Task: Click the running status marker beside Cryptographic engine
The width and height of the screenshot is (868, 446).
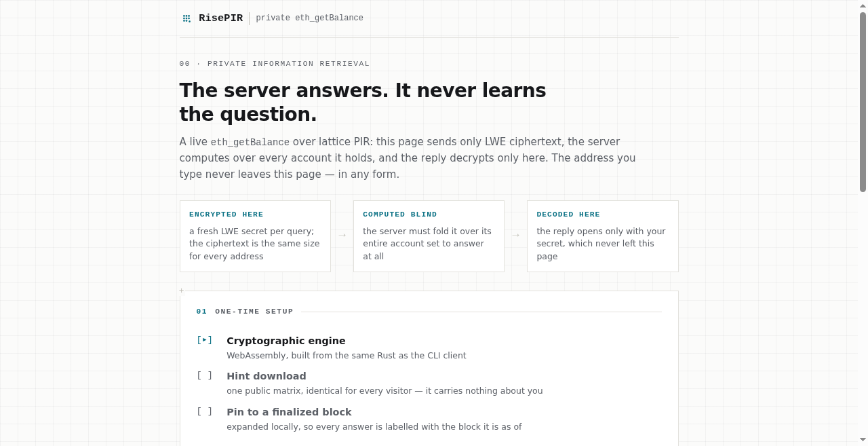Action: tap(204, 340)
